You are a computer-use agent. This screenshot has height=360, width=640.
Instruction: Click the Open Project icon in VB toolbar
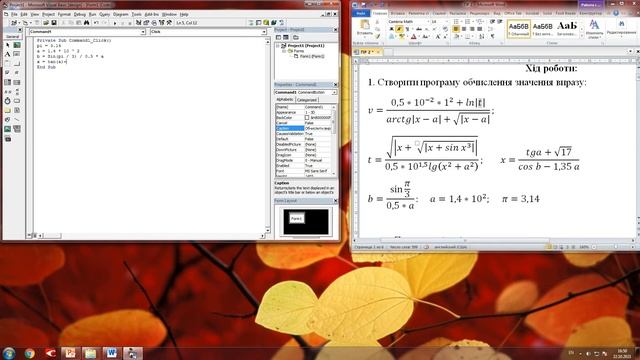coord(46,22)
